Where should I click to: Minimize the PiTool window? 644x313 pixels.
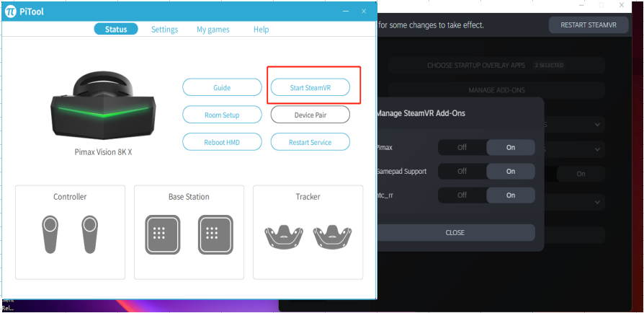coord(346,12)
